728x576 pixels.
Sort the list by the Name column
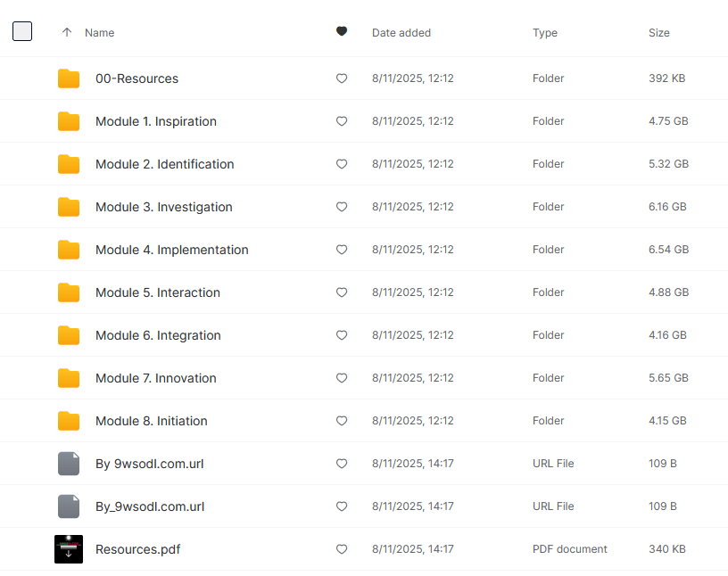99,33
